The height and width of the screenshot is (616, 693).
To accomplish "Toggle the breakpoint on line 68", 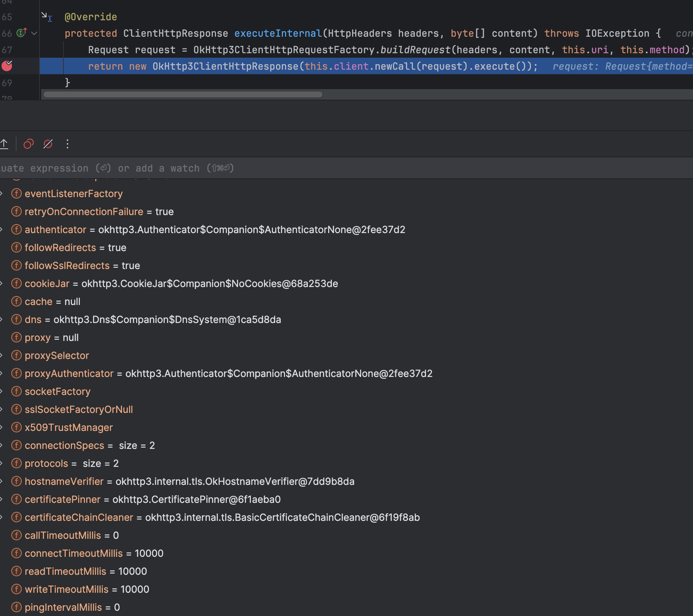I will click(7, 66).
